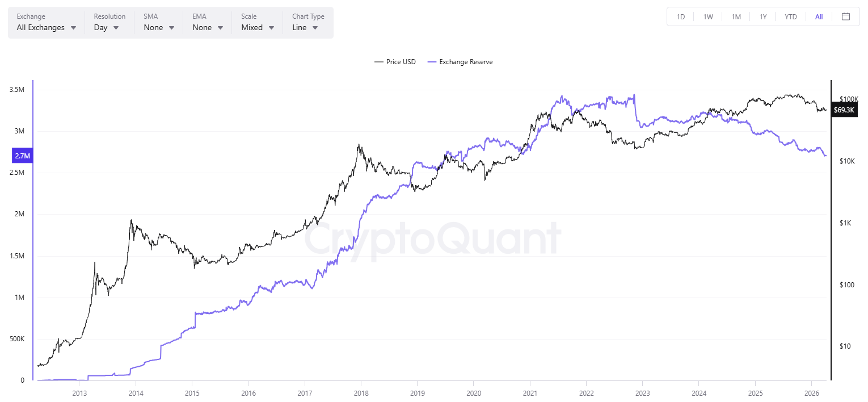Click the highlighted All time range option
Image resolution: width=868 pixels, height=402 pixels.
pos(818,16)
